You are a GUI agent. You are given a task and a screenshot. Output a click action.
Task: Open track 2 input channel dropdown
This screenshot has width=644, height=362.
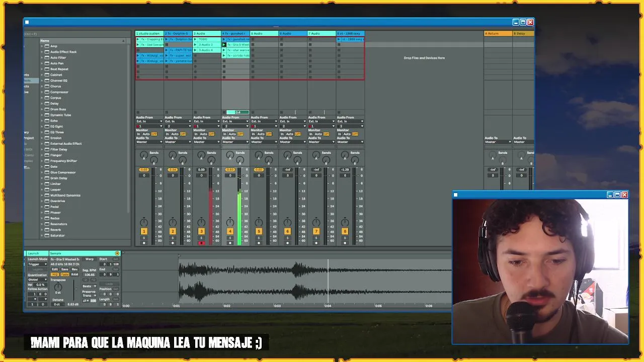[x=178, y=126]
